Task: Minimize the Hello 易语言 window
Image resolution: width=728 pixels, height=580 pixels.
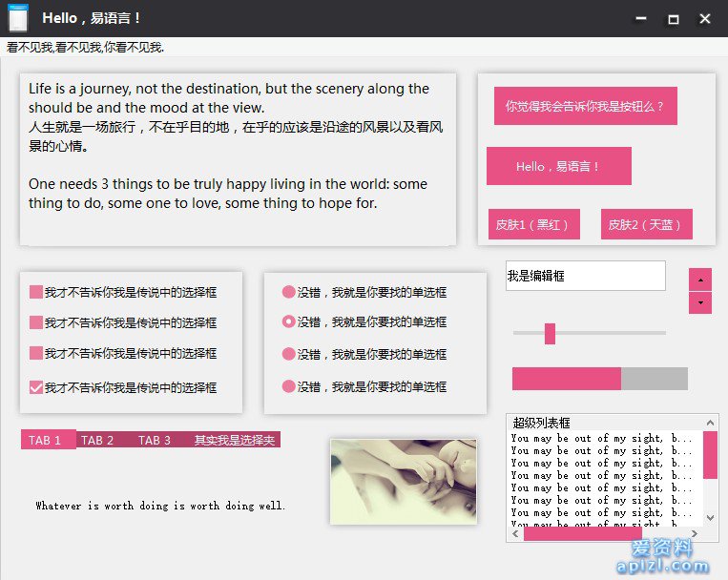Action: [x=641, y=18]
